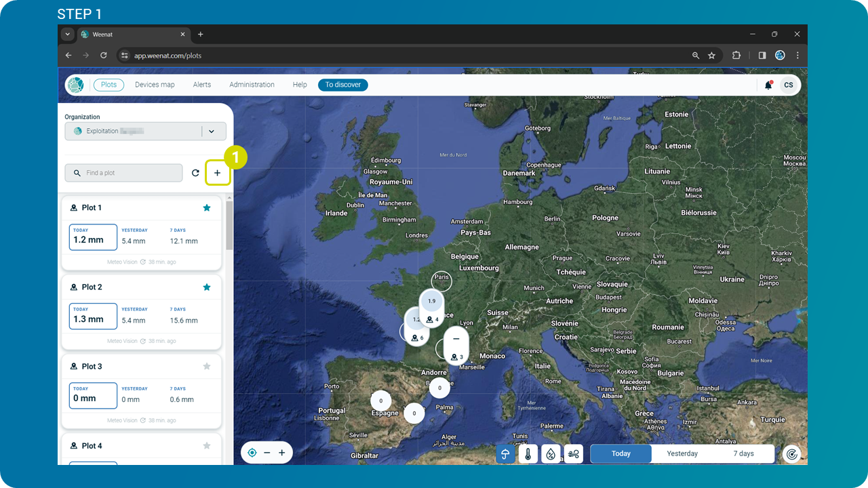The width and height of the screenshot is (868, 488).
Task: Close the Weenat browser tab
Action: [182, 35]
